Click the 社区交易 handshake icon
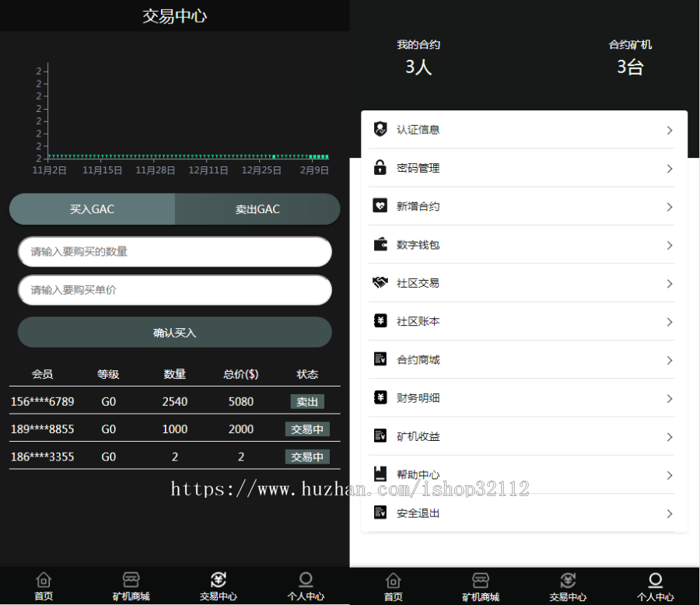700x605 pixels. 380,282
